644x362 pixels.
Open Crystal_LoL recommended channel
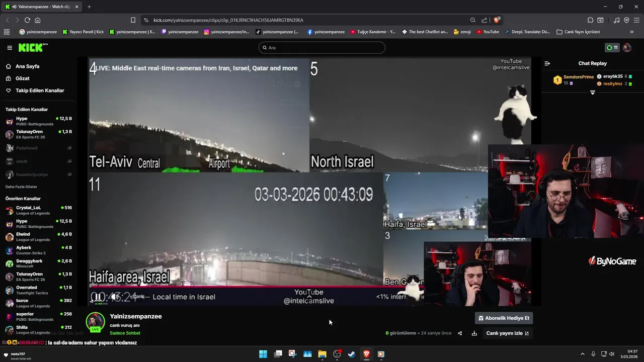[38, 210]
